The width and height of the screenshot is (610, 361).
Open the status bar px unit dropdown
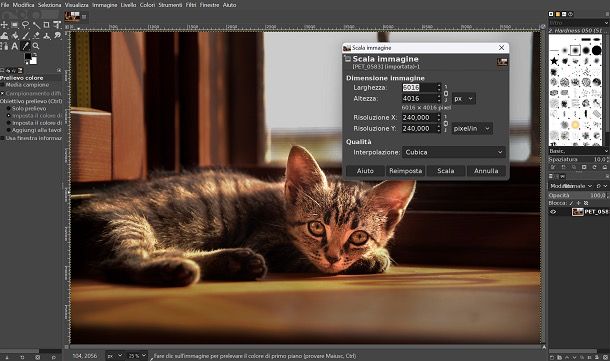tap(115, 356)
